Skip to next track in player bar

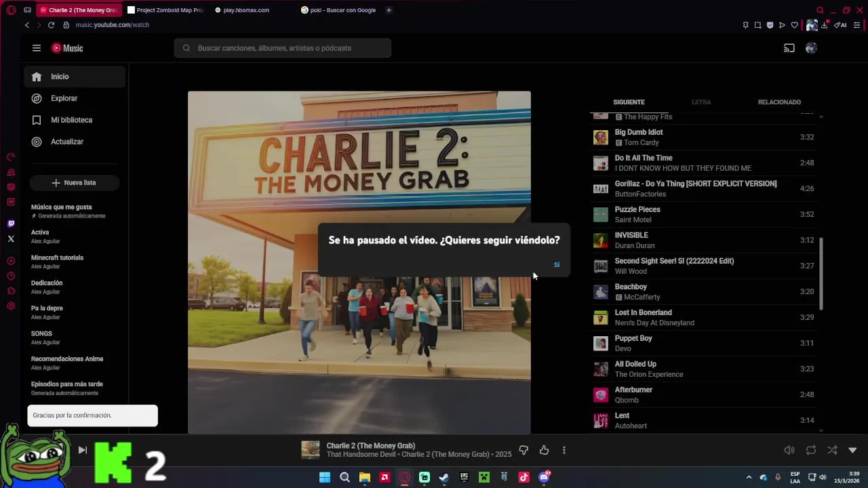(82, 450)
